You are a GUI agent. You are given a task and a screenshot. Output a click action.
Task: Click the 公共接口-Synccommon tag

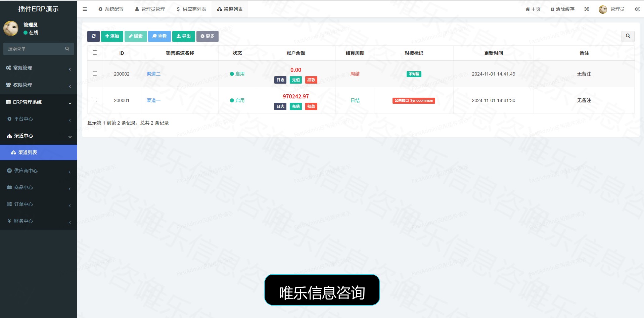pyautogui.click(x=414, y=101)
